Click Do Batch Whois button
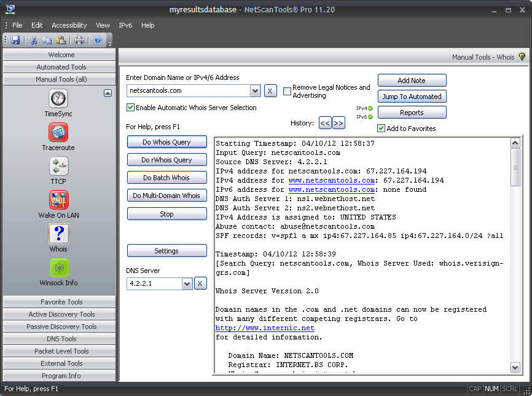532x396 pixels. pos(166,178)
